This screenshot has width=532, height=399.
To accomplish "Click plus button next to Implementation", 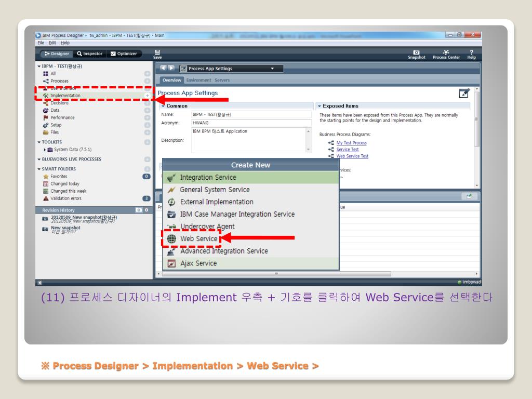I will 147,96.
